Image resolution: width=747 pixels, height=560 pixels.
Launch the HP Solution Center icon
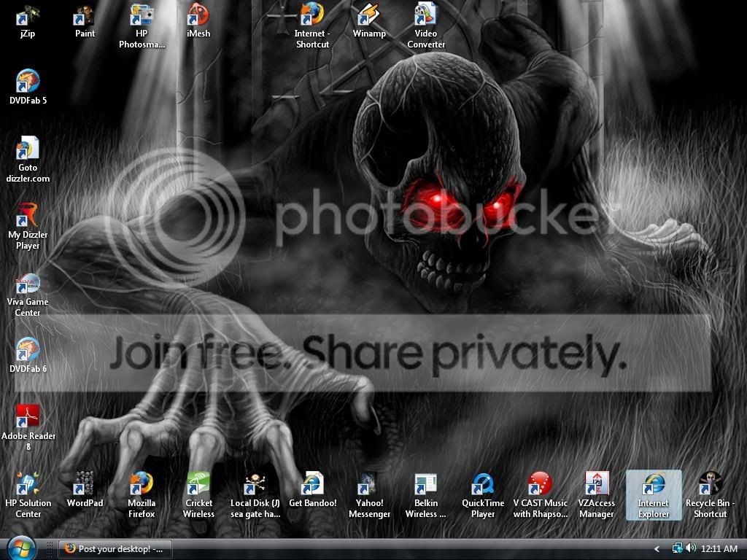coord(28,495)
